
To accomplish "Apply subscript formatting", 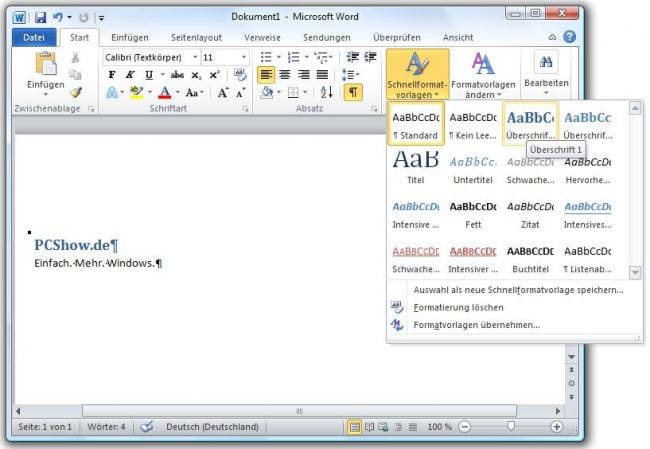I will (x=196, y=75).
